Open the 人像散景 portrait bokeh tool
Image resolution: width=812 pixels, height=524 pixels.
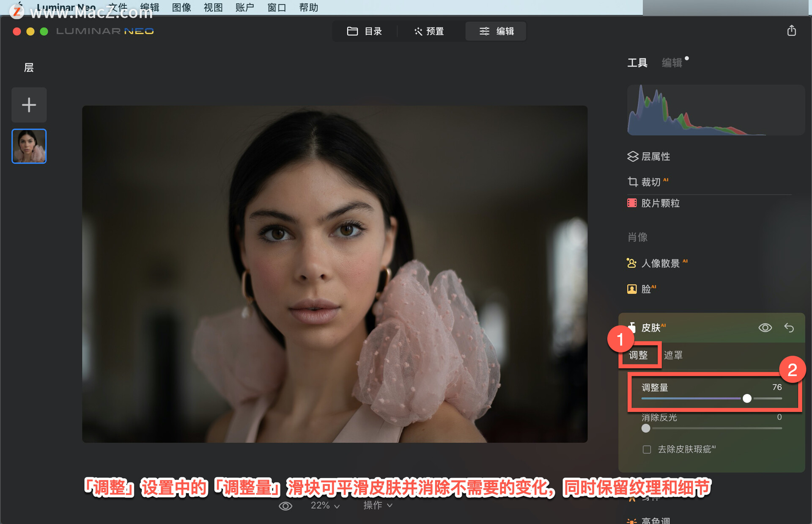[657, 263]
